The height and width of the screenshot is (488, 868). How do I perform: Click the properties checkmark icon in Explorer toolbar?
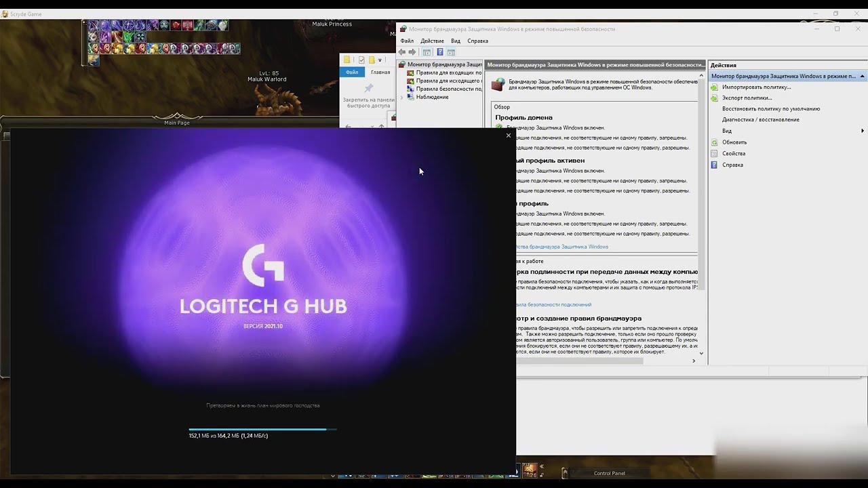point(361,60)
